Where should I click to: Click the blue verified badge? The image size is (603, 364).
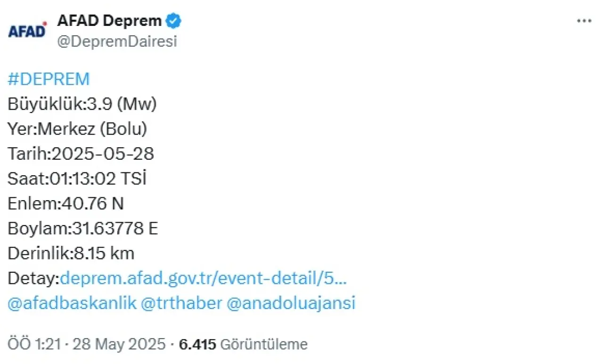click(174, 21)
